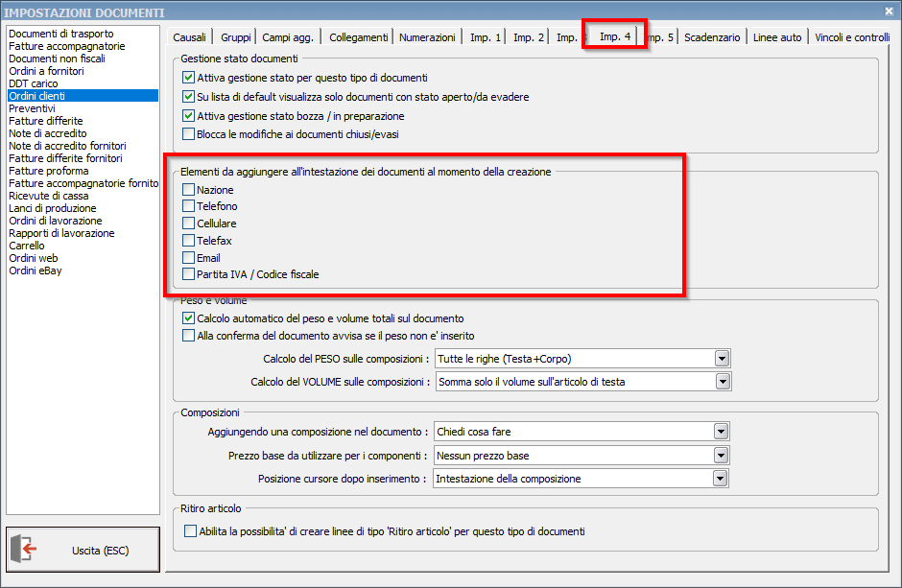902x588 pixels.
Task: Select 'Note di accredito fornitori' in the list
Action: point(83,146)
